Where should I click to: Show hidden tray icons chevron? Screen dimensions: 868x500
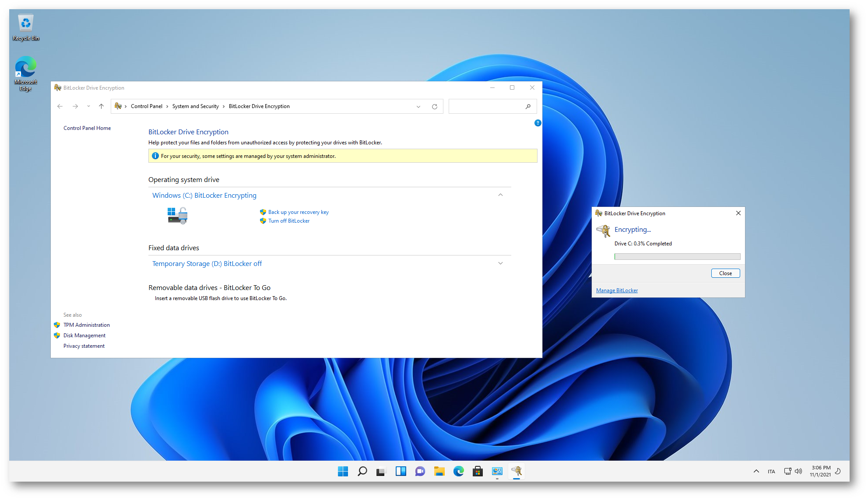point(756,471)
